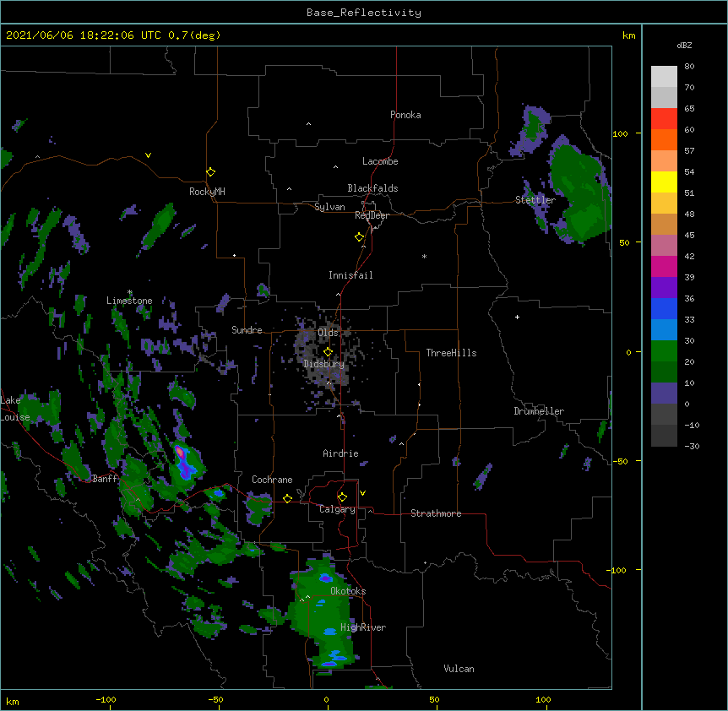Click the asterisk marker above Limestone label

(130, 292)
